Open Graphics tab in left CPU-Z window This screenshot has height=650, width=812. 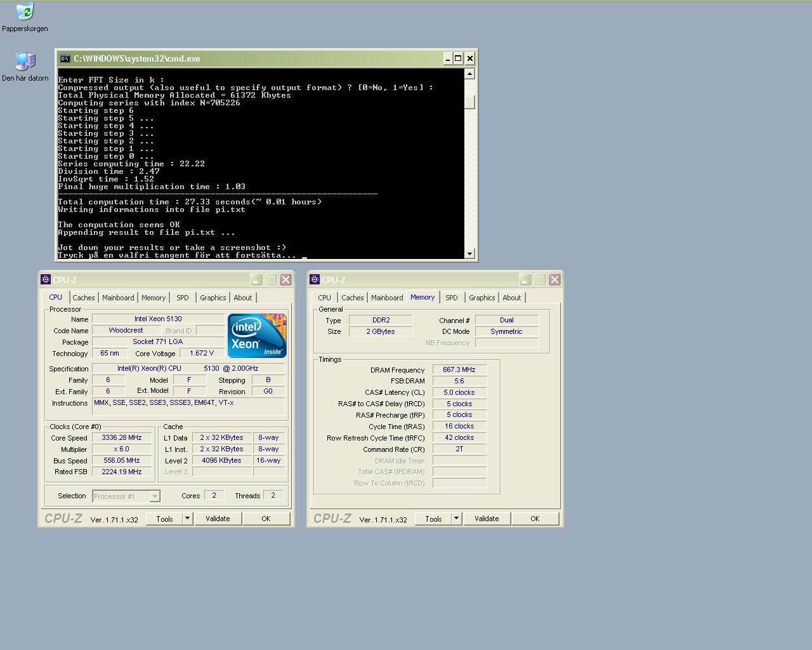pyautogui.click(x=213, y=298)
